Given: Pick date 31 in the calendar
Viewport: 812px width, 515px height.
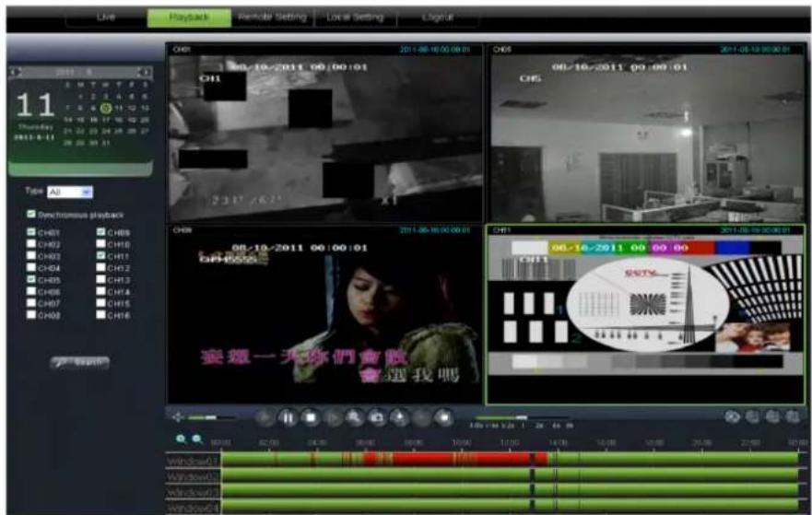Looking at the screenshot, I should click(x=106, y=143).
